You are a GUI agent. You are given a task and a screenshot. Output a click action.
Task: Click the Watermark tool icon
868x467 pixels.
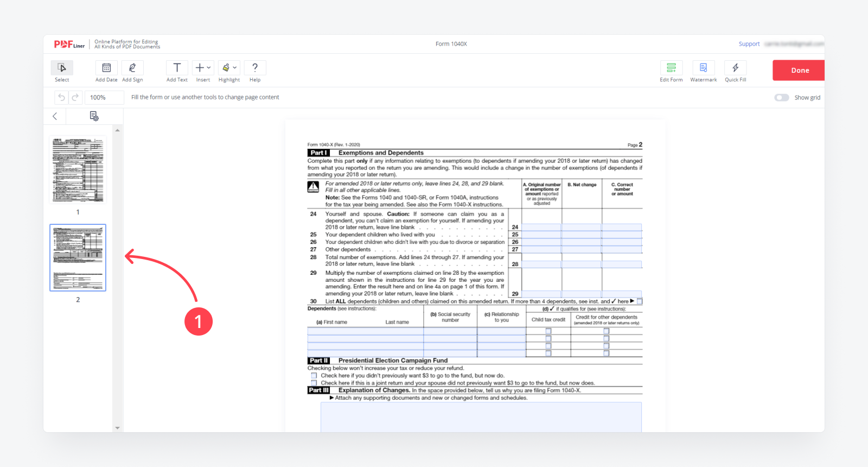click(703, 68)
